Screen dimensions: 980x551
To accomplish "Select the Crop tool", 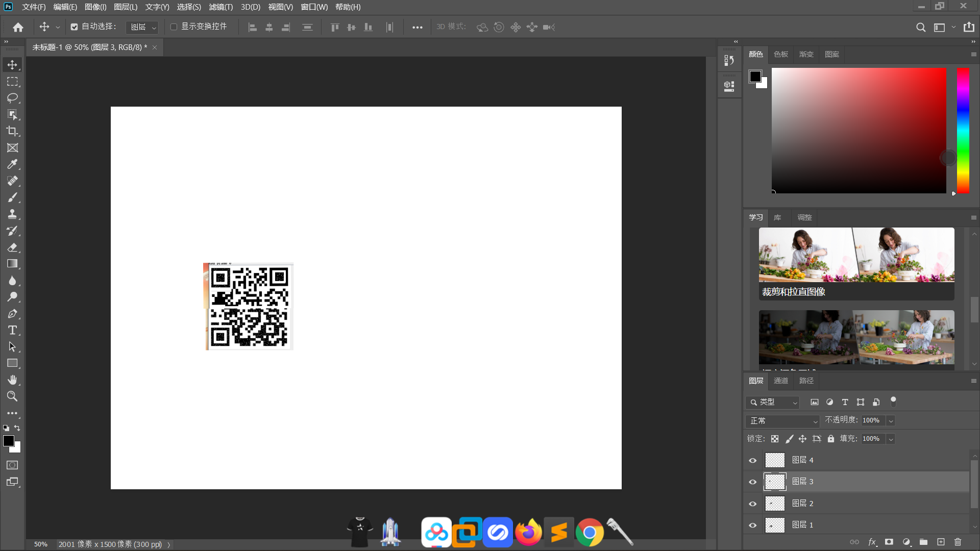I will tap(12, 131).
